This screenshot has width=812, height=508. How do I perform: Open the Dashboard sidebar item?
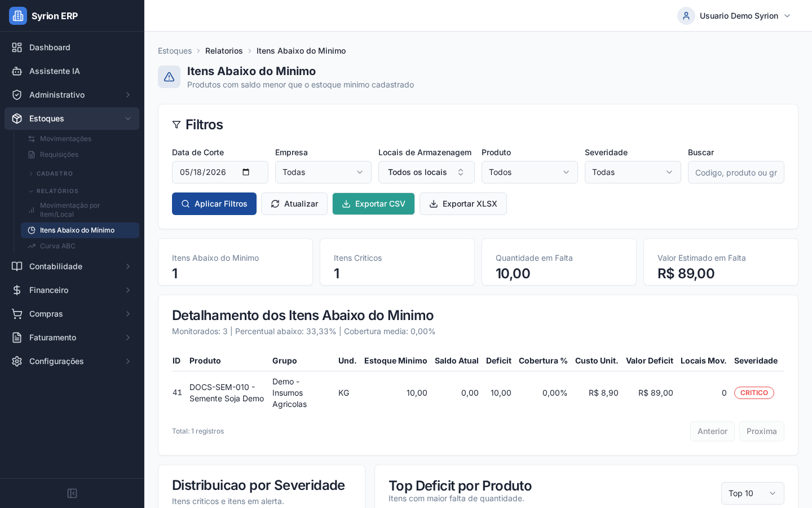72,47
